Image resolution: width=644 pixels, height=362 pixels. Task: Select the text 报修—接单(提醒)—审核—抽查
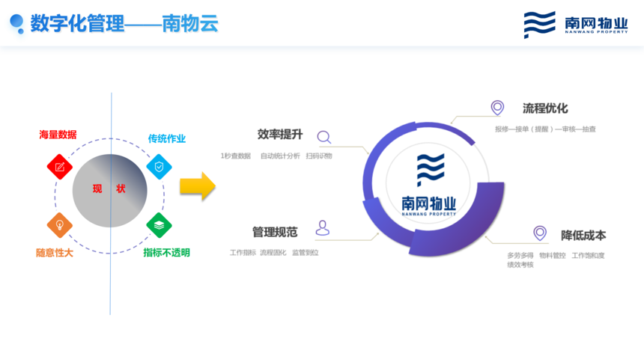pos(545,129)
